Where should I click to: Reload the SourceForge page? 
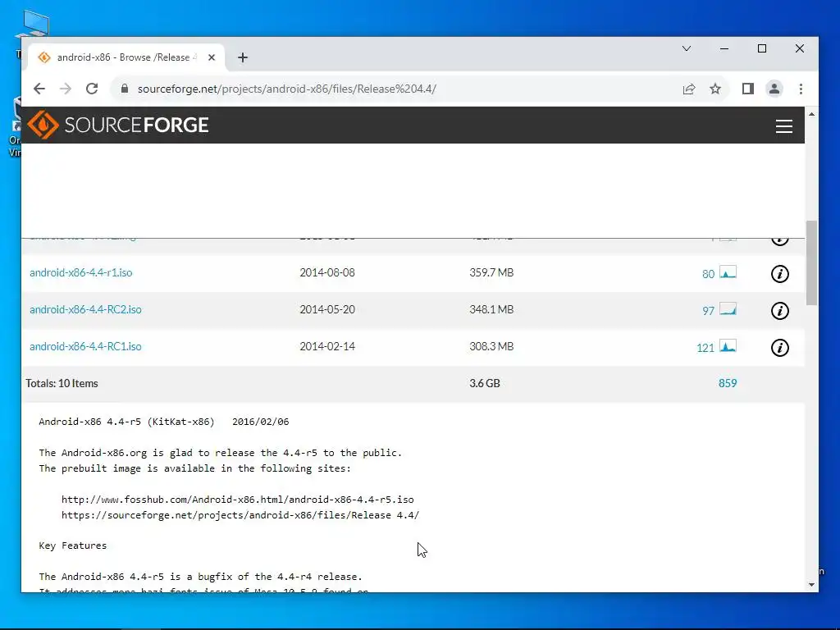coord(92,89)
